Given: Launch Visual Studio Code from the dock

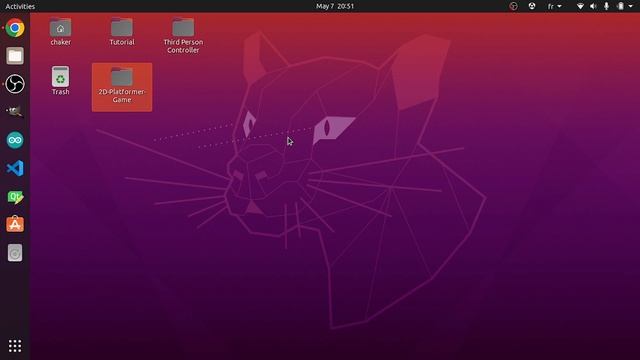Looking at the screenshot, I should pos(15,168).
